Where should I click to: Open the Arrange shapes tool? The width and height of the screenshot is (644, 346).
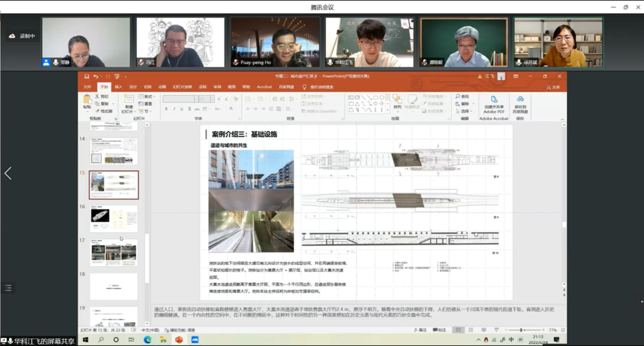coord(397,102)
